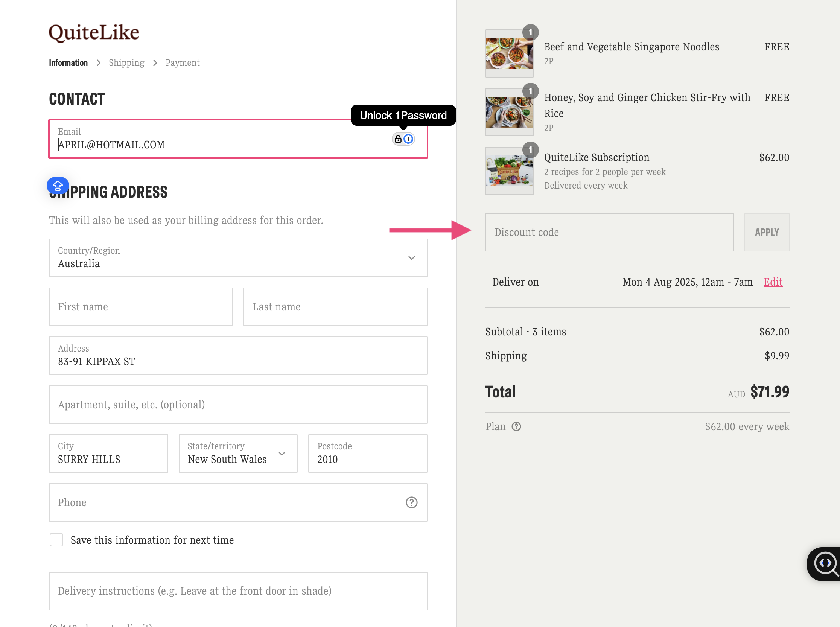Image resolution: width=840 pixels, height=627 pixels.
Task: Click the Unlock 1Password tooltip
Action: 403,116
